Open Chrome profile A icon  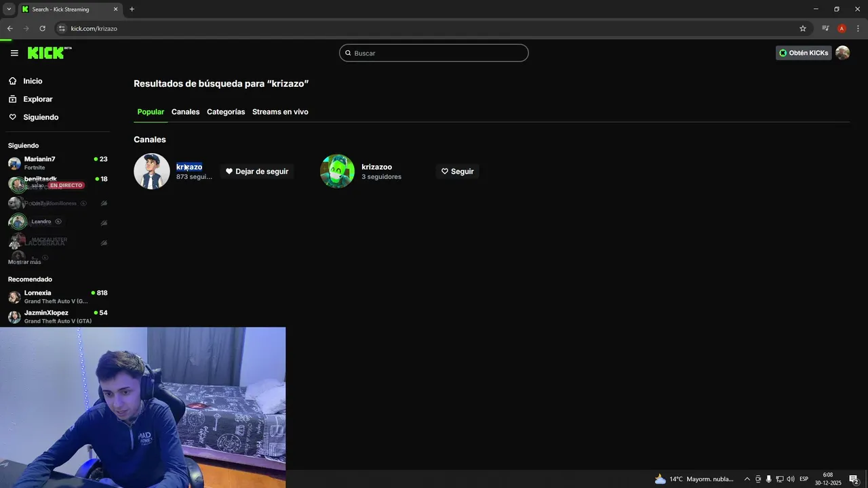point(842,28)
